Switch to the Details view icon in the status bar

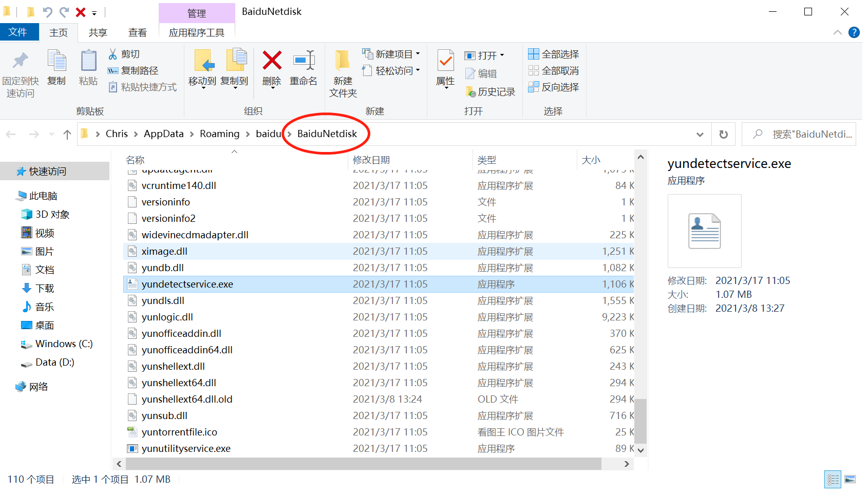(833, 480)
